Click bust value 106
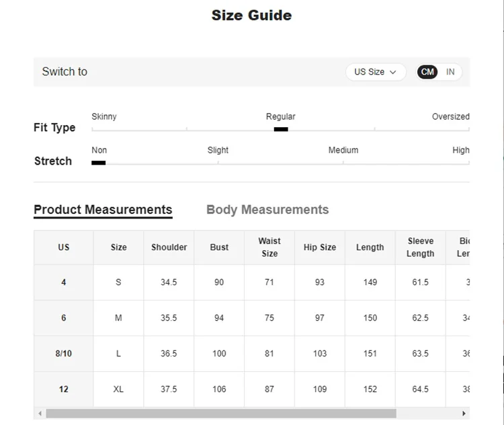Viewport: 504px width, 425px height. coord(219,389)
